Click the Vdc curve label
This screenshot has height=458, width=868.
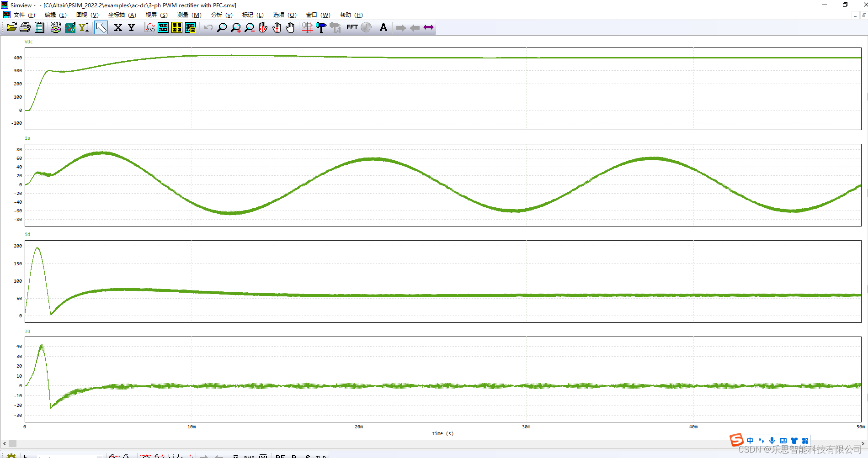click(x=29, y=42)
